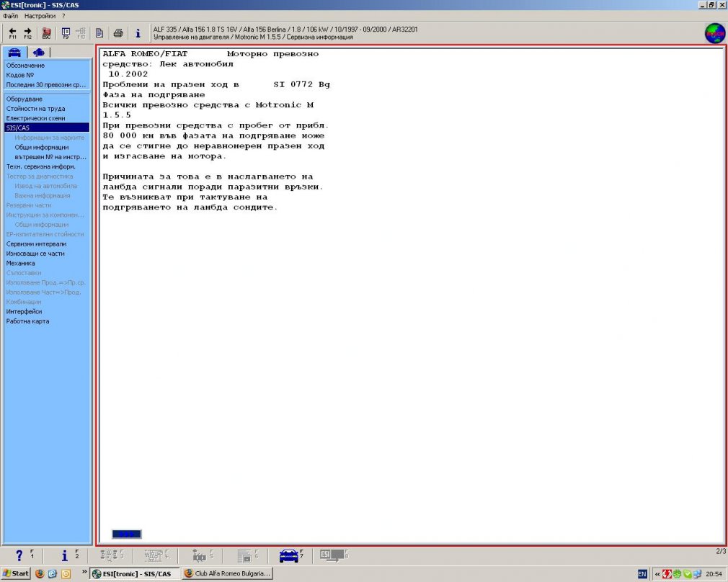The image size is (728, 582).
Task: Open the Настройки menu
Action: [40, 15]
